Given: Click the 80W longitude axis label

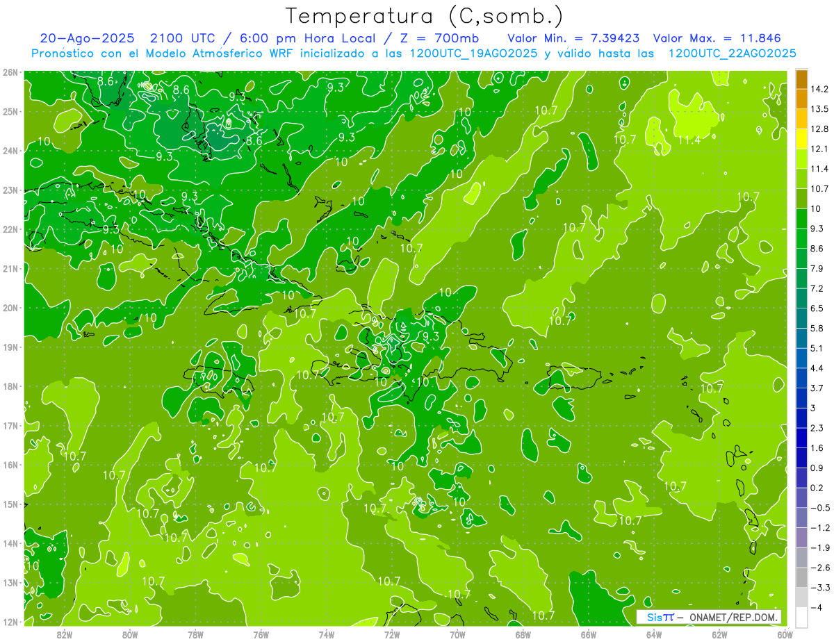Looking at the screenshot, I should coord(130,634).
